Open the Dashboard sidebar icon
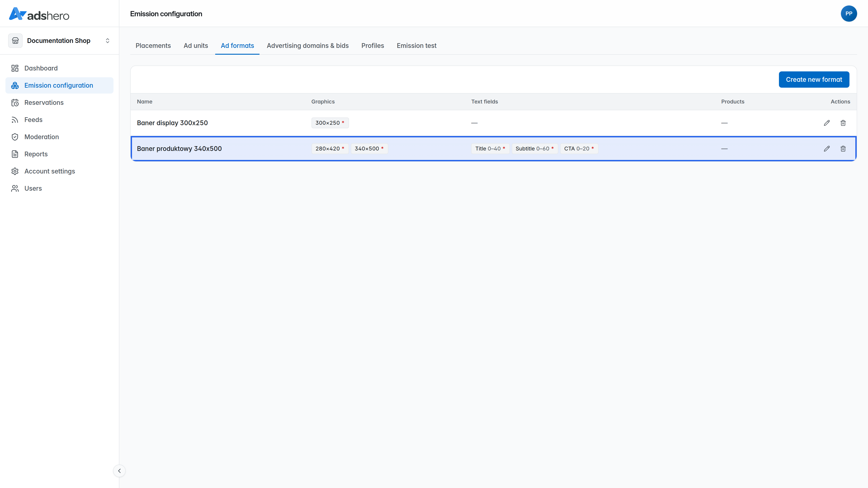868x488 pixels. coord(15,68)
